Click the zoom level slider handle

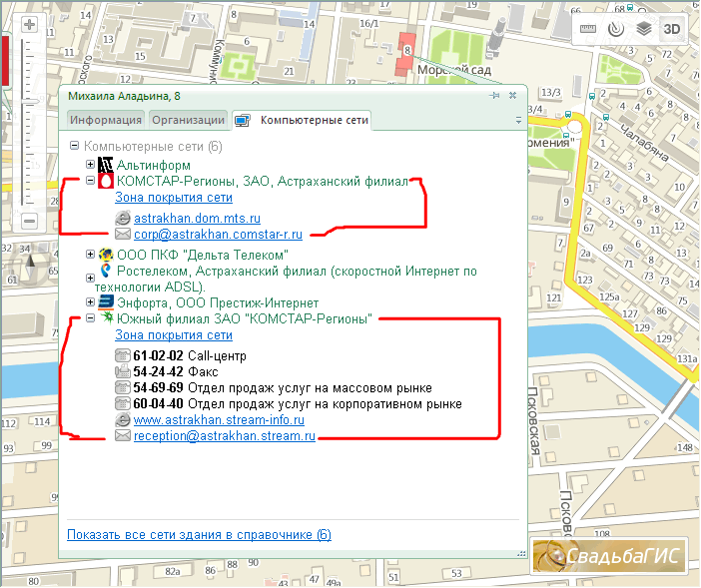tap(30, 102)
